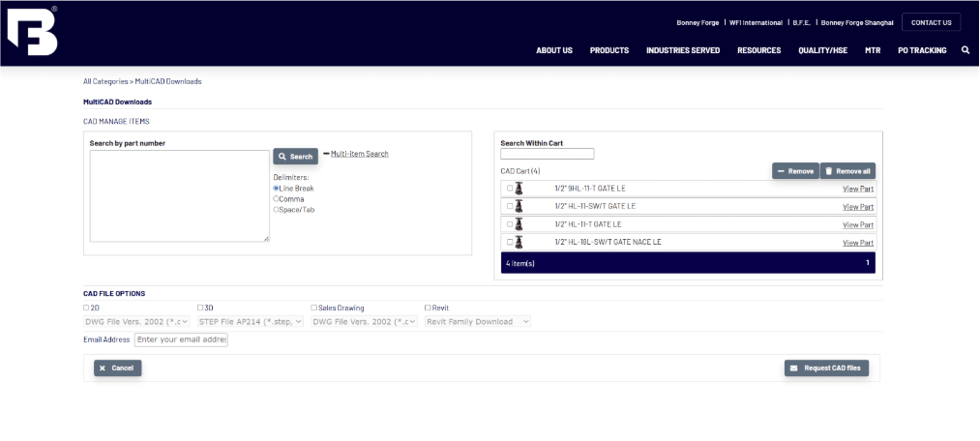The image size is (980, 441).
Task: Collapse the Multi-item Search minus icon
Action: pyautogui.click(x=326, y=153)
